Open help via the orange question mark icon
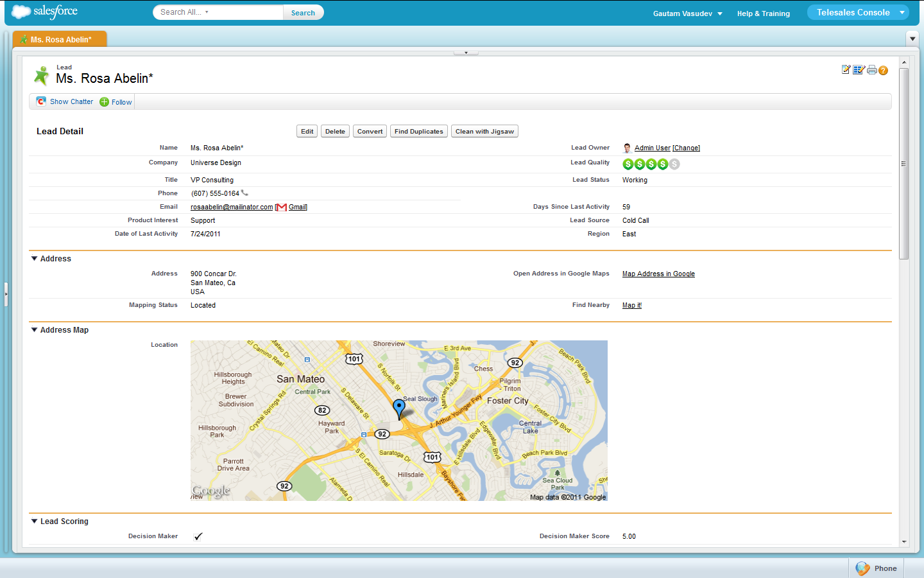This screenshot has width=924, height=578. pos(884,71)
